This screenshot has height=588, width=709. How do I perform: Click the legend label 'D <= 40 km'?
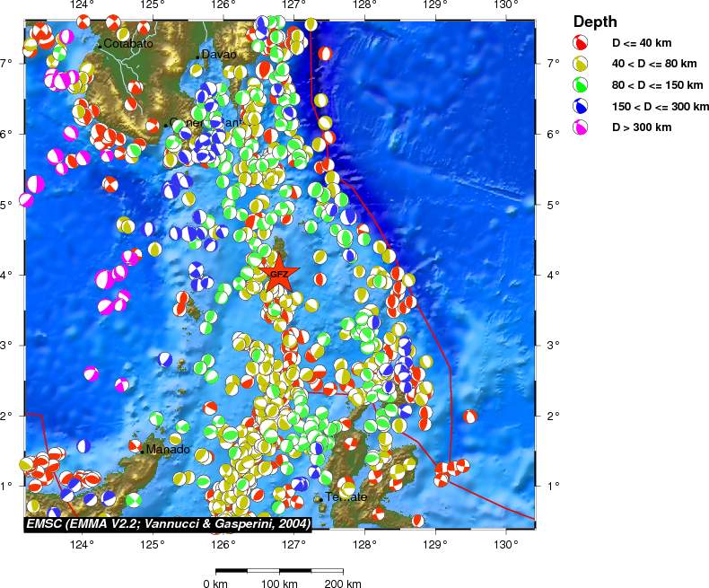[x=642, y=43]
